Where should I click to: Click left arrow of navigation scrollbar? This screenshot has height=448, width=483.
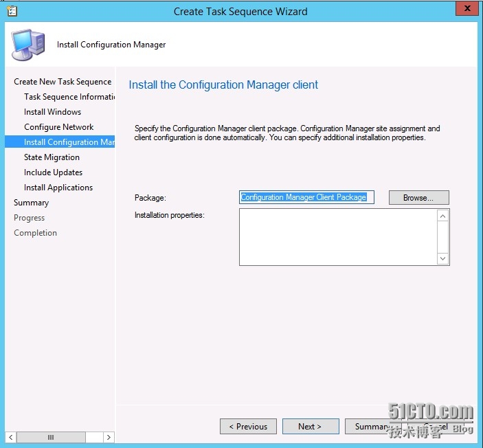point(11,437)
